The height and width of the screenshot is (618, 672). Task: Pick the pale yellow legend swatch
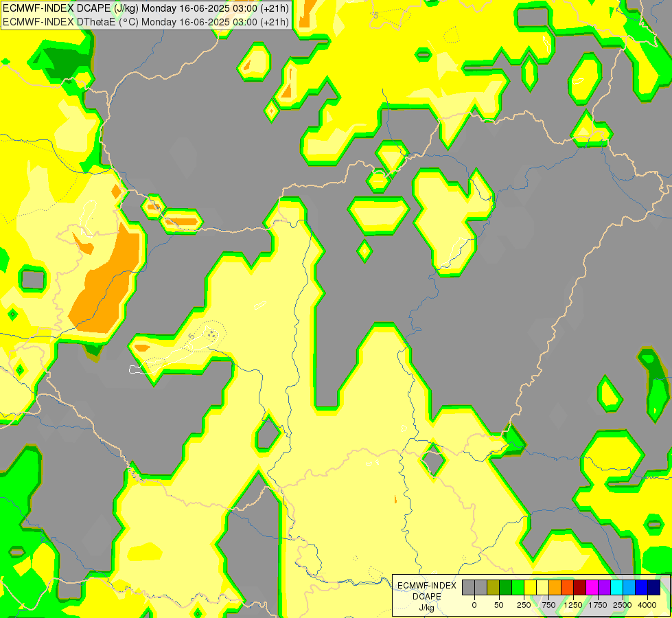coord(542,588)
